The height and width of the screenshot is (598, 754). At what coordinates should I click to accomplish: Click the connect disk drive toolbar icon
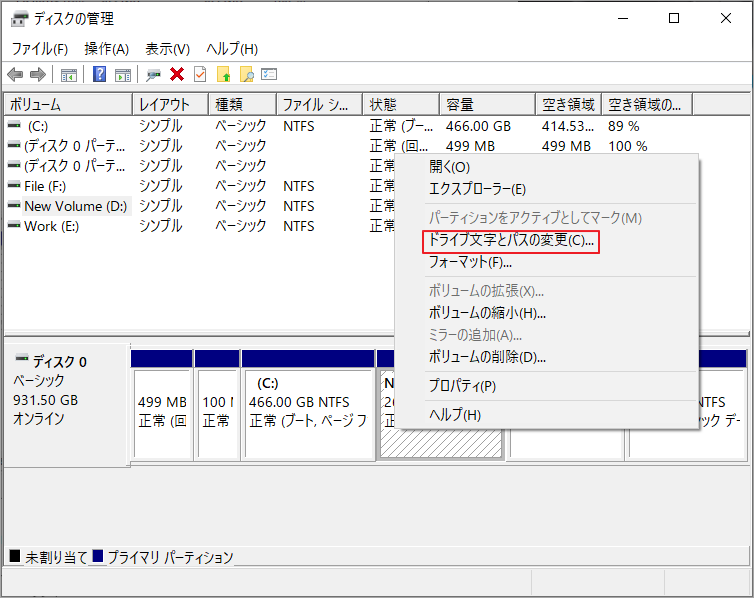(x=153, y=74)
